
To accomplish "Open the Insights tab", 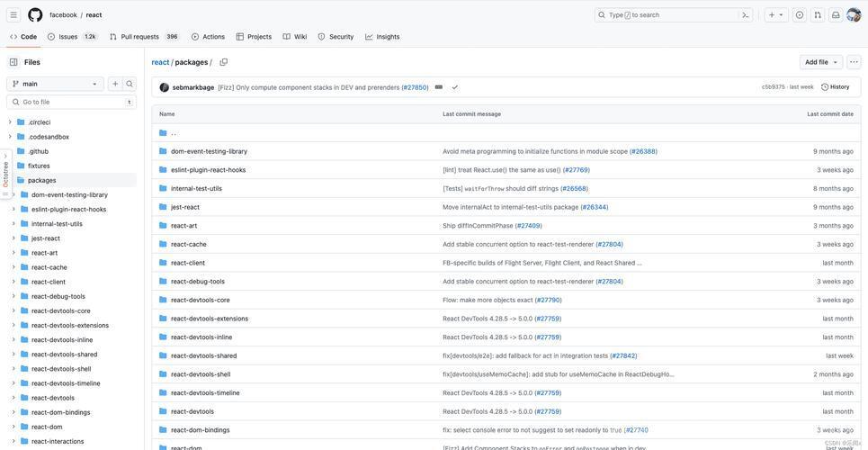I will click(382, 37).
